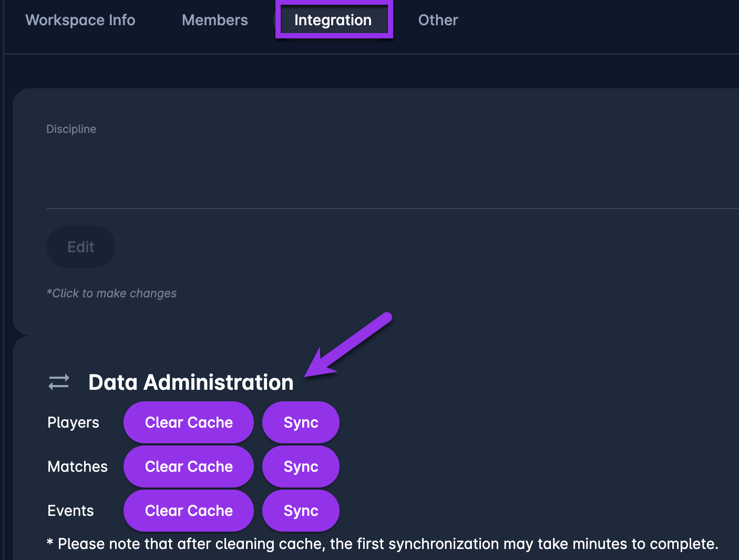Go to the Other tab
The height and width of the screenshot is (560, 739).
[438, 20]
